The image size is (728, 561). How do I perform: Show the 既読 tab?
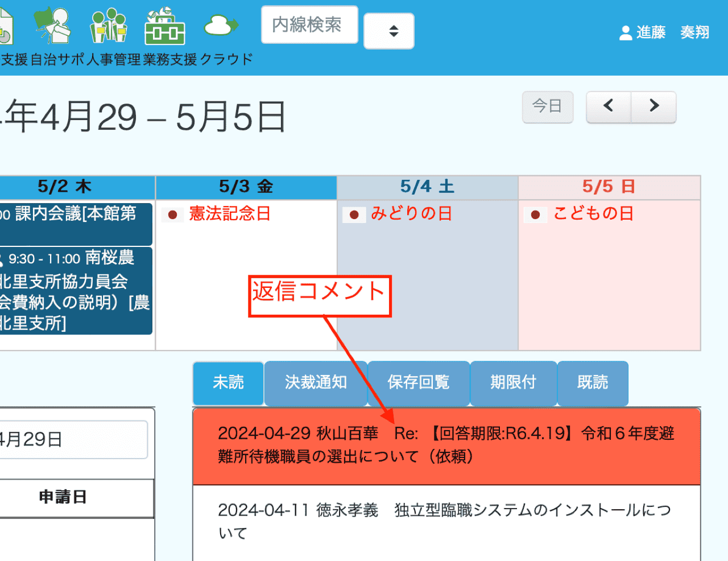click(x=593, y=383)
